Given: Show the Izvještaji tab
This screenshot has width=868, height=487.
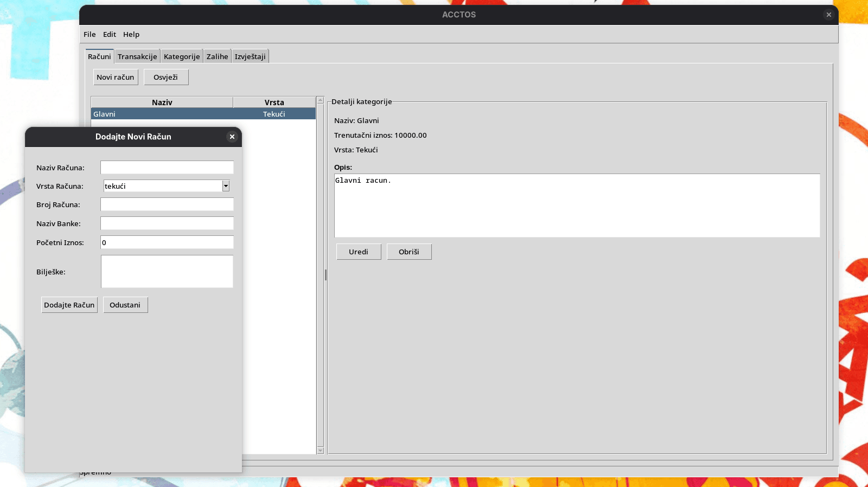Looking at the screenshot, I should (x=250, y=56).
